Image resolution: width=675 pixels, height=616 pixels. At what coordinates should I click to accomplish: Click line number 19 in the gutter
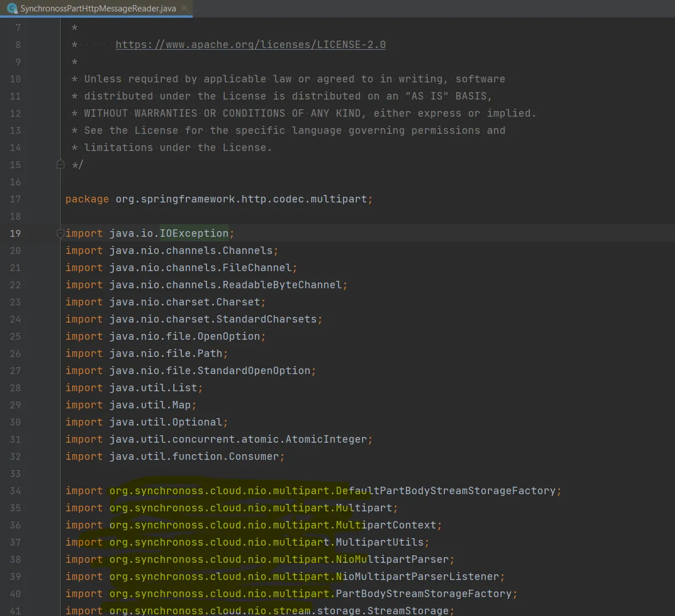pyautogui.click(x=15, y=233)
